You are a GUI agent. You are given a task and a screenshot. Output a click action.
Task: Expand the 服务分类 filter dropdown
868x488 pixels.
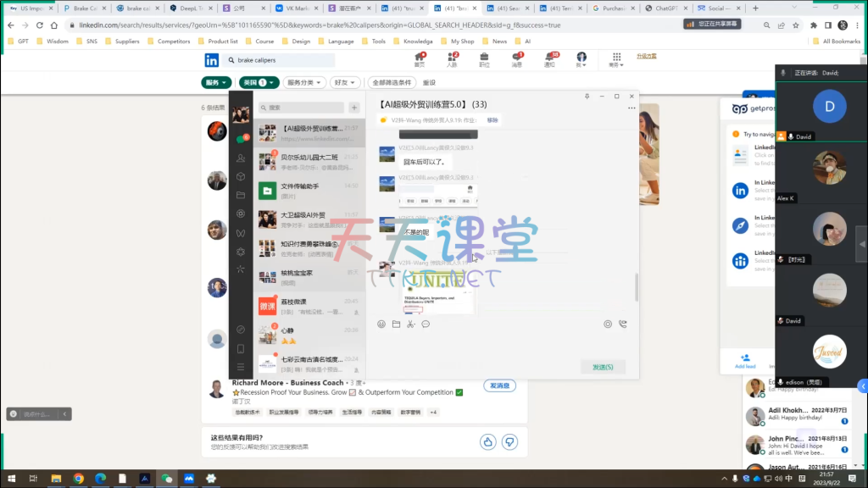point(303,83)
